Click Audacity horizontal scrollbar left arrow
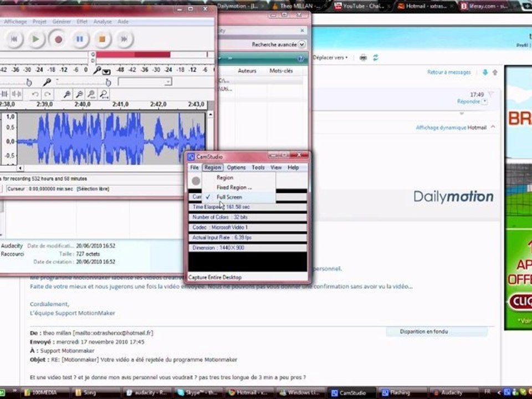 pyautogui.click(x=21, y=168)
